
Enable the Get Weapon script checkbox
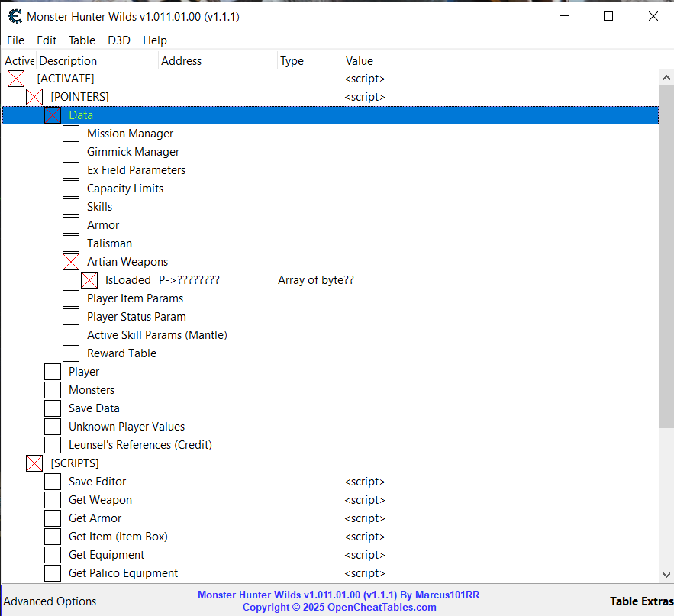click(x=53, y=500)
